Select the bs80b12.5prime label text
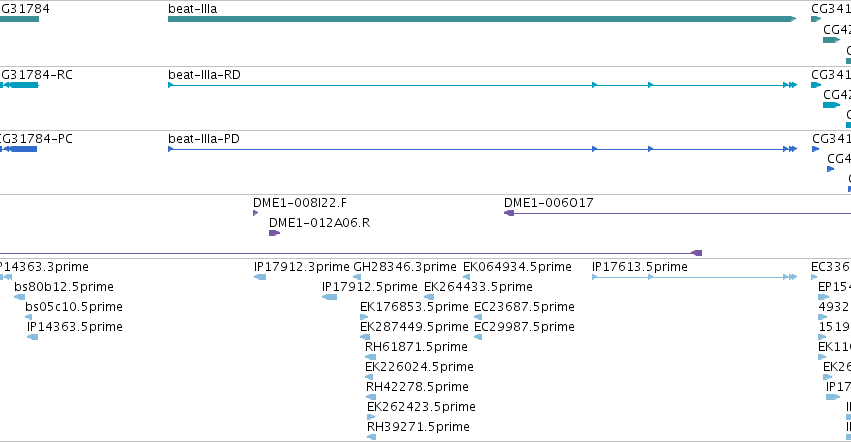This screenshot has height=442, width=851. [x=64, y=287]
